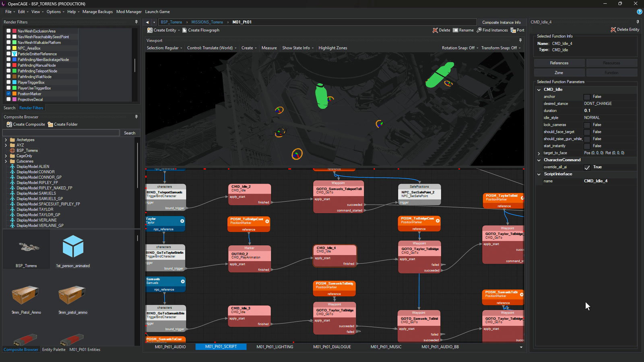Open the Control: Translate (World) dropdown
The image size is (644, 362).
pyautogui.click(x=212, y=48)
